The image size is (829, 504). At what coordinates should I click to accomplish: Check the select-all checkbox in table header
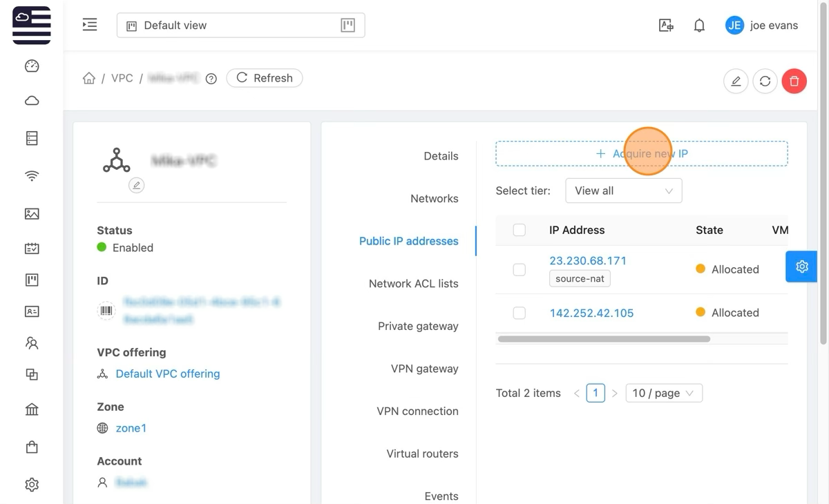[520, 231]
